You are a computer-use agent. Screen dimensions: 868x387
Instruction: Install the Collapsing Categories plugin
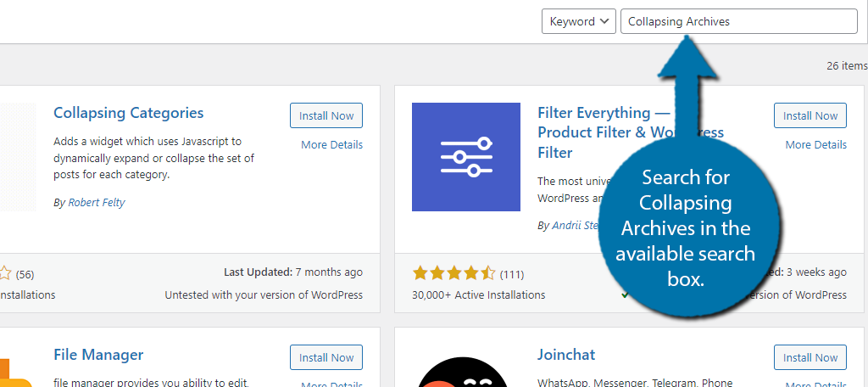click(326, 116)
